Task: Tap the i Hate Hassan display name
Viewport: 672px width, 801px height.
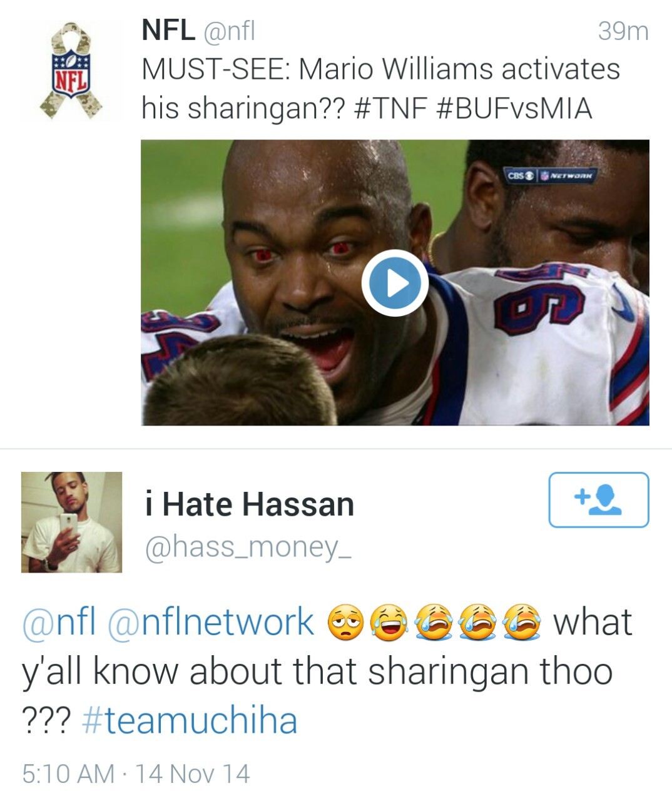Action: (x=249, y=504)
